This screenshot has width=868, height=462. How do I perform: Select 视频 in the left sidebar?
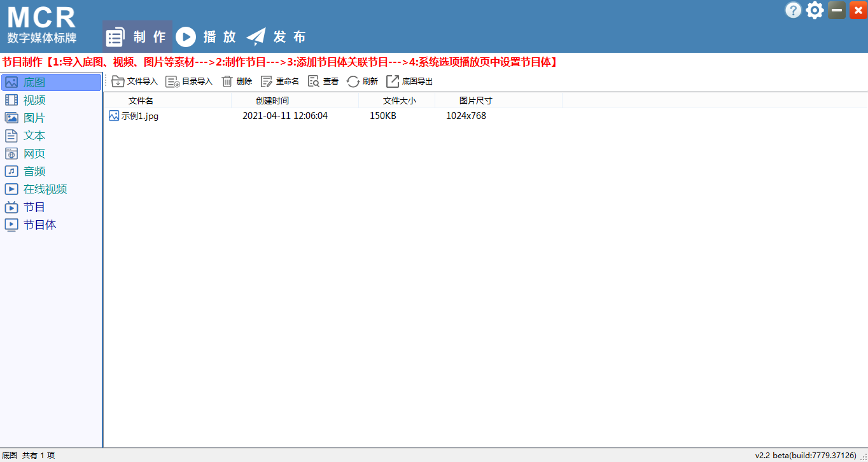pos(34,100)
